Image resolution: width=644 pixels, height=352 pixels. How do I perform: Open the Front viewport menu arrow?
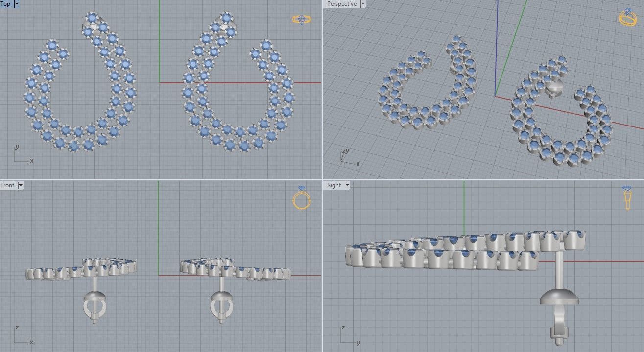coord(20,185)
